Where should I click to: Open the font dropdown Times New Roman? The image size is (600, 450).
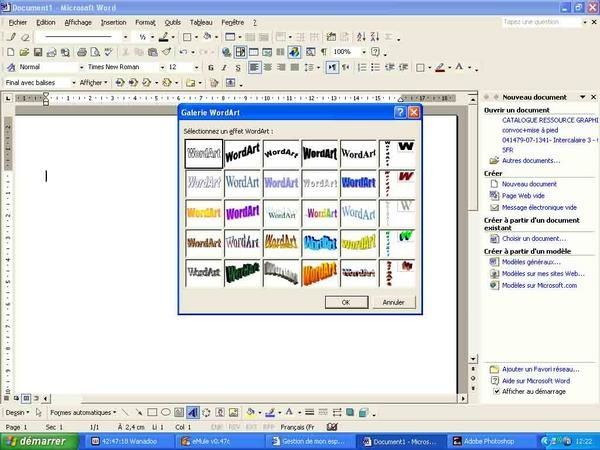(162, 67)
